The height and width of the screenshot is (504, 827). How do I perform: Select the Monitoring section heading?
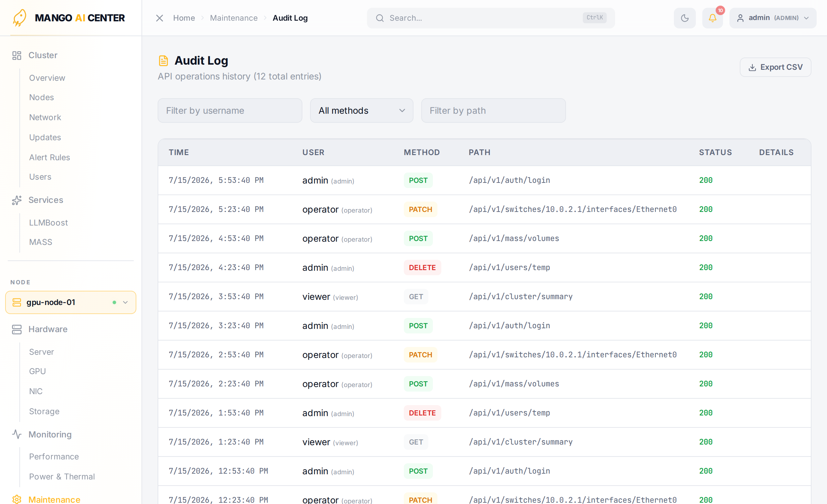click(50, 434)
